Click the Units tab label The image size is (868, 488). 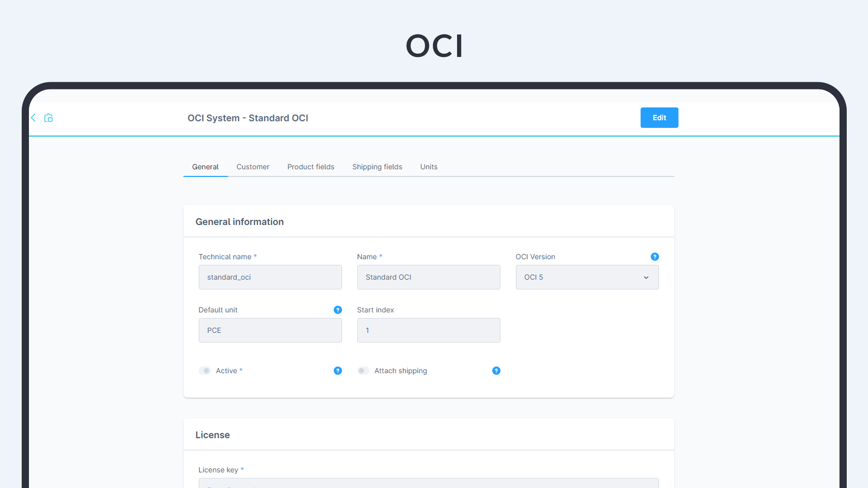pyautogui.click(x=429, y=167)
